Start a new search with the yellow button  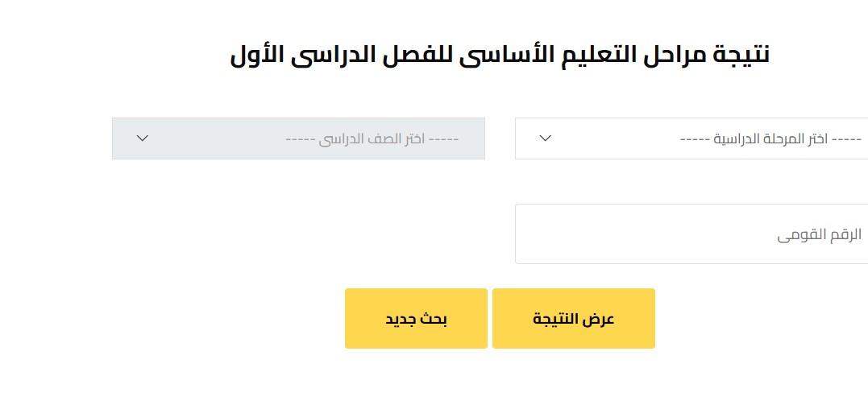point(416,318)
